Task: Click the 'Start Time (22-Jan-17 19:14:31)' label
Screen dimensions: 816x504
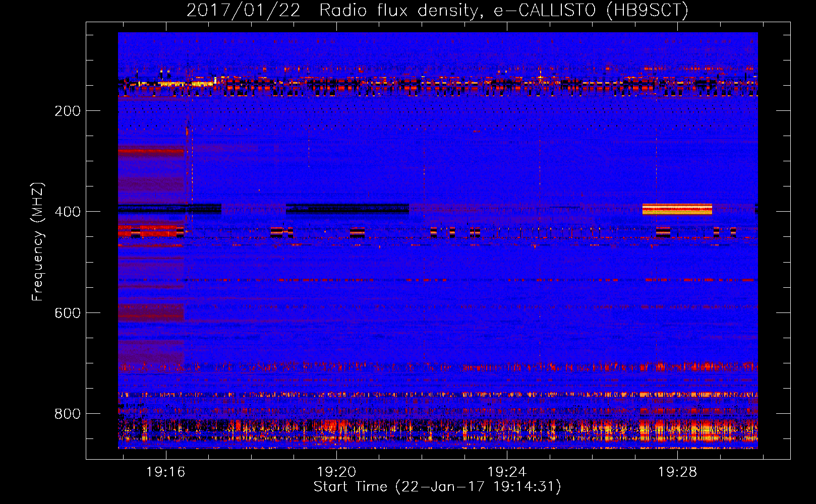Action: [x=437, y=487]
